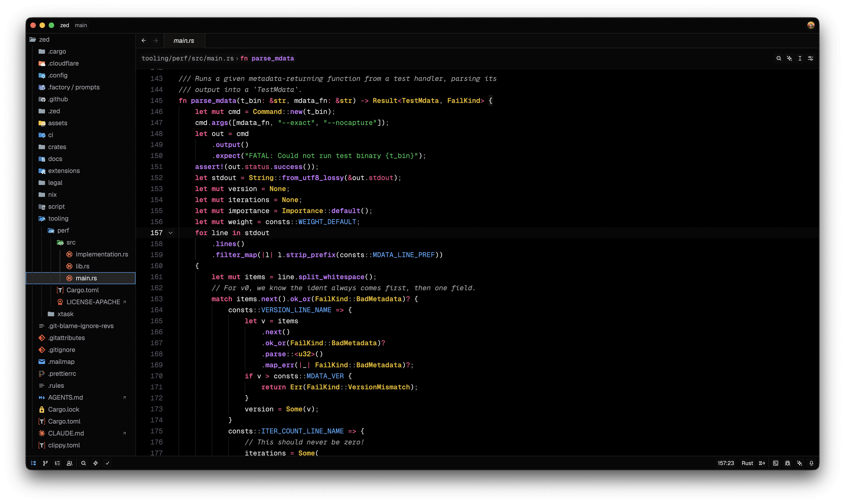The image size is (845, 504).
Task: Collapse the src folder
Action: (81, 242)
